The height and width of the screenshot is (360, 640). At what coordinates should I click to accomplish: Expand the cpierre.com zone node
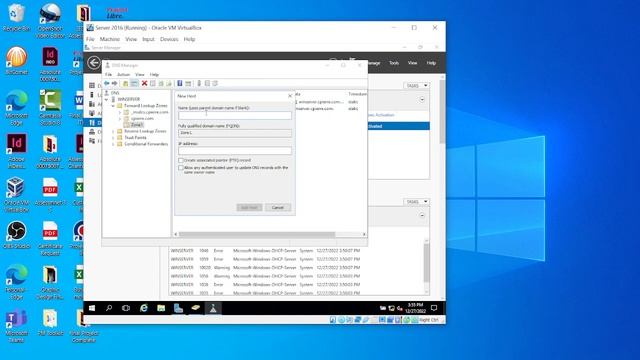(120, 119)
